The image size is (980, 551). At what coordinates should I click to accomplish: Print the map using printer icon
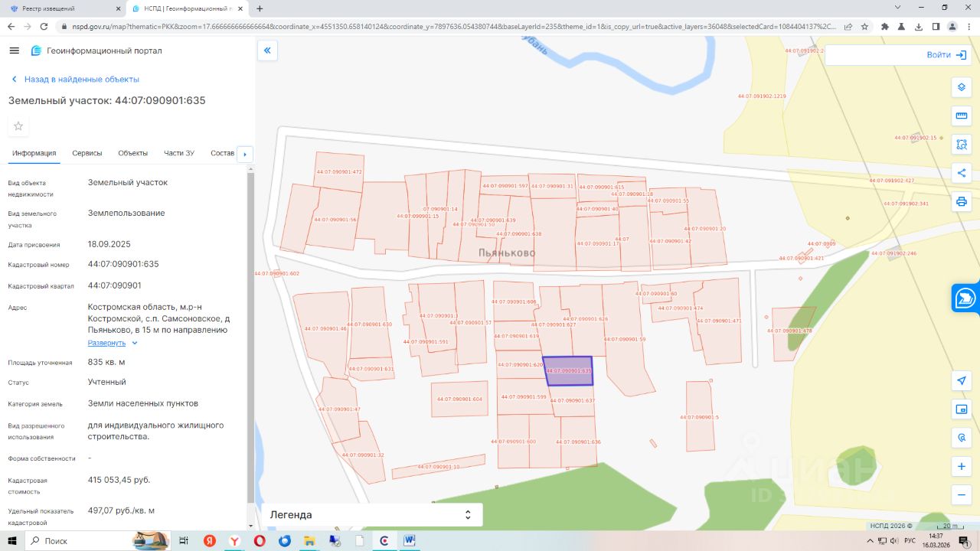click(x=962, y=202)
